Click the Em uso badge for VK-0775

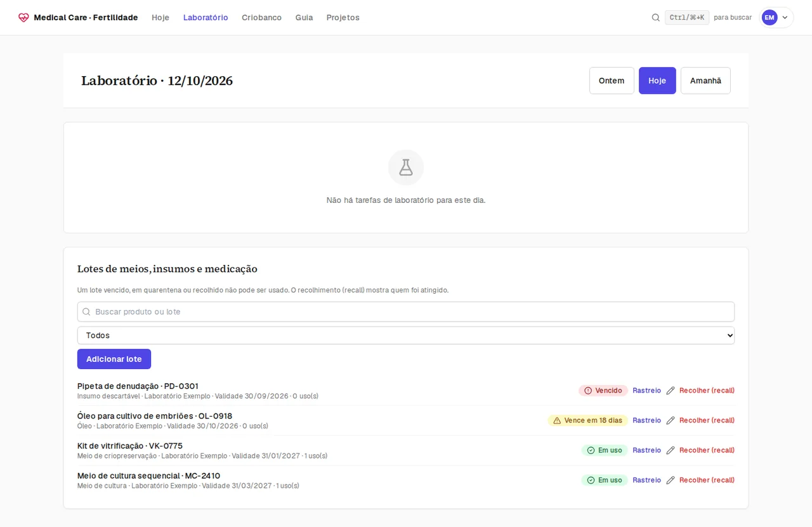coord(605,450)
